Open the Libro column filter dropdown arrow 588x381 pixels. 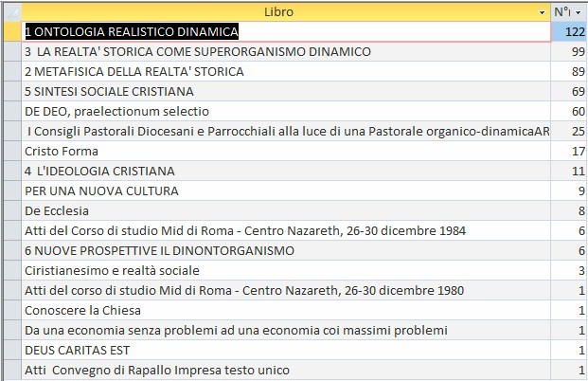click(542, 12)
